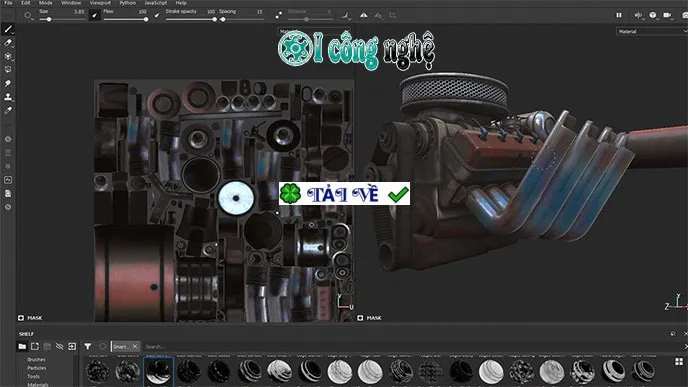Image resolution: width=688 pixels, height=387 pixels.
Task: Select the Tools shelf category
Action: pos(33,376)
